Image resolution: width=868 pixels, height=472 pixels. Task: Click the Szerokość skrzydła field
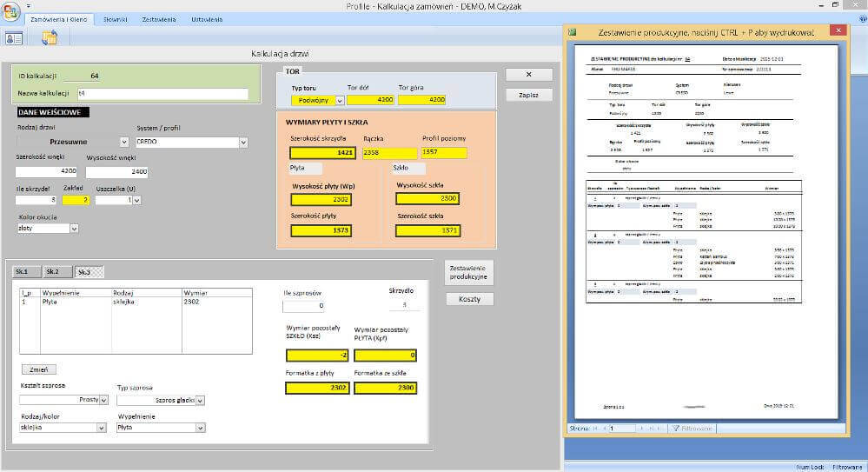(322, 152)
